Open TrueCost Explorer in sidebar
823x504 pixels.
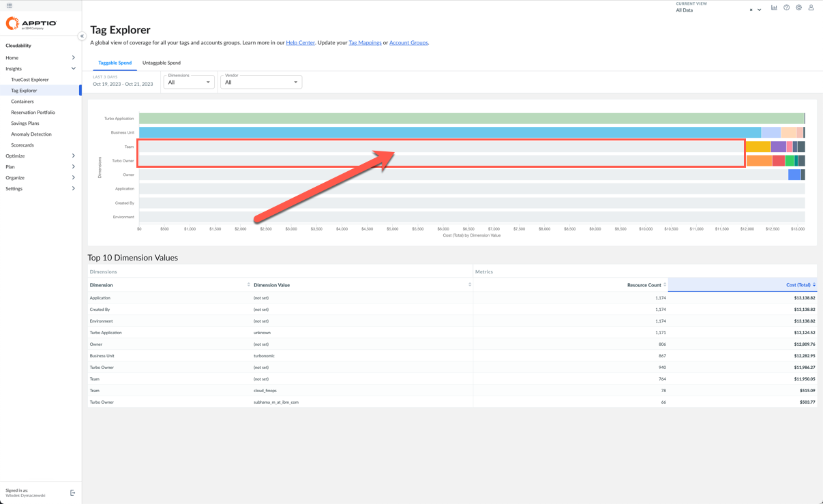(30, 80)
